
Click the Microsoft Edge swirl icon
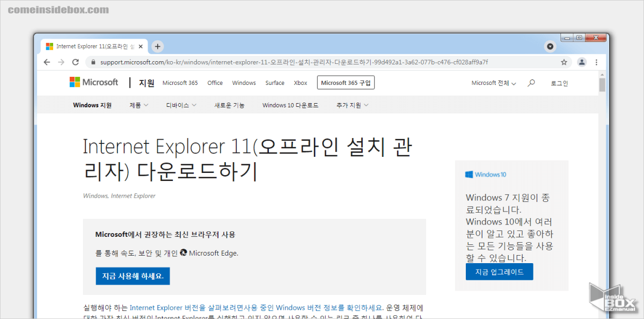(182, 252)
